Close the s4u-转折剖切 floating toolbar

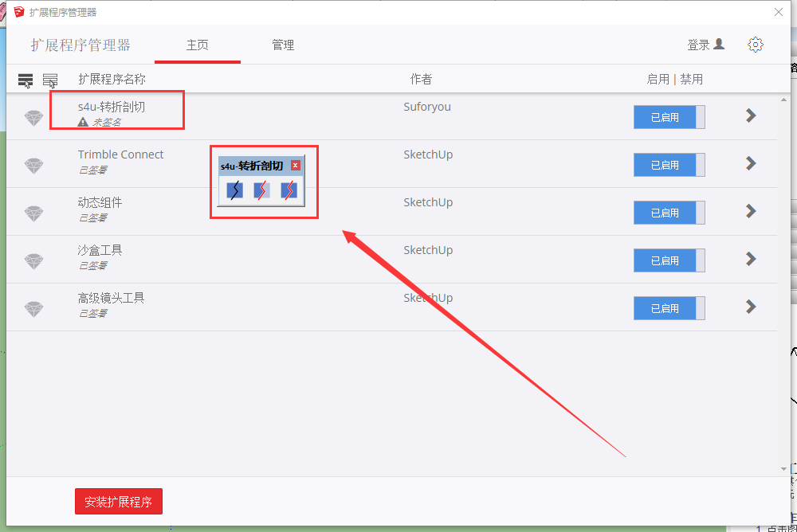[296, 166]
